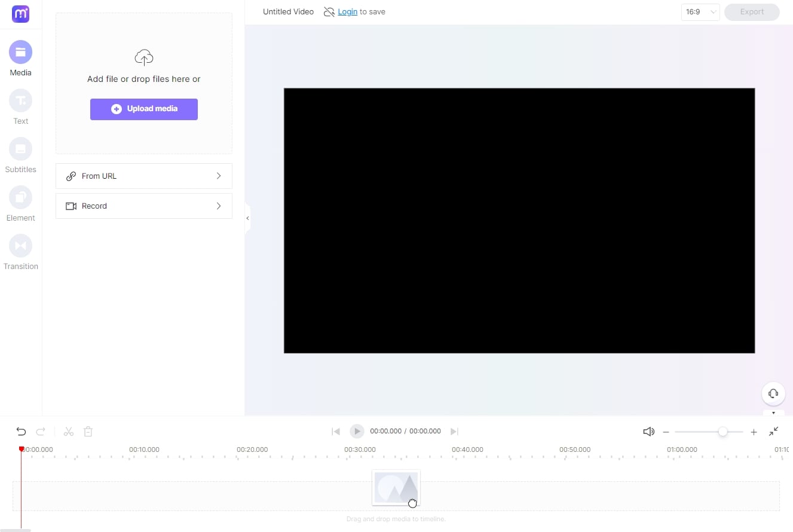Image resolution: width=793 pixels, height=532 pixels.
Task: Click the current time 00:00.000 display
Action: click(x=385, y=431)
